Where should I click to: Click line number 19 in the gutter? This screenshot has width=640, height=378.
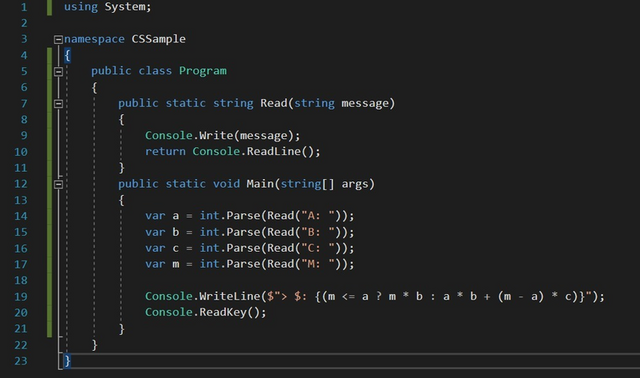(x=21, y=296)
